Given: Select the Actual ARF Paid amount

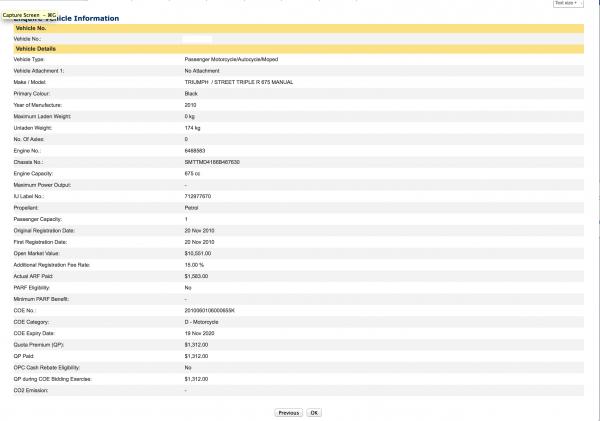Looking at the screenshot, I should [196, 276].
